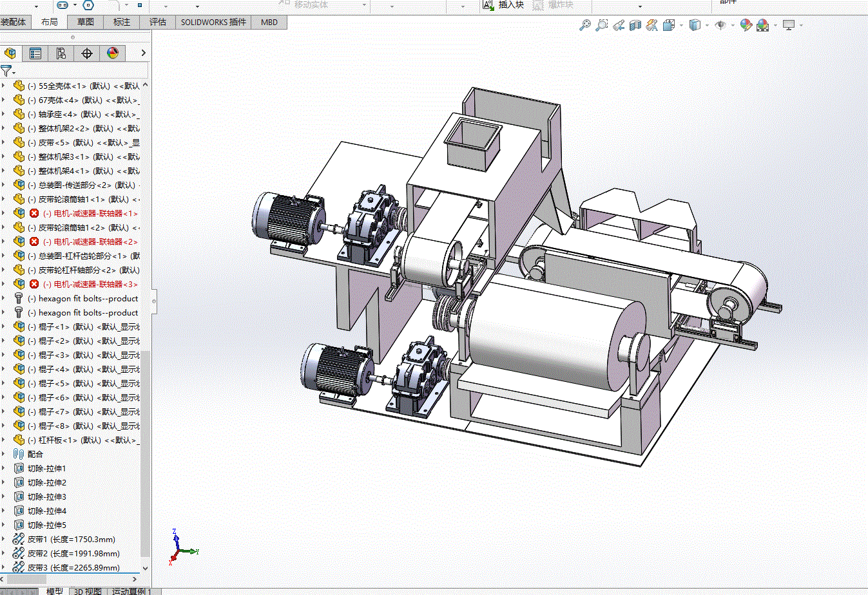
Task: Select the Zoom to Area tool
Action: (x=601, y=25)
